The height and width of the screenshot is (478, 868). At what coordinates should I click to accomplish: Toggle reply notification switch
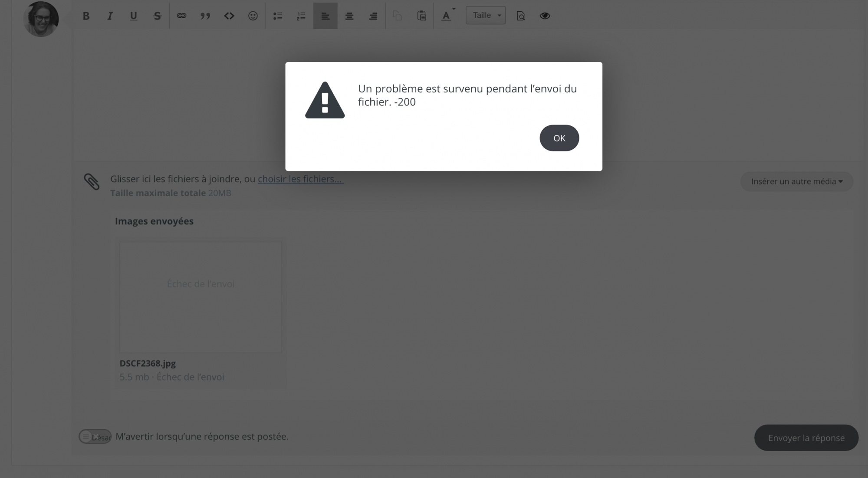pyautogui.click(x=95, y=436)
